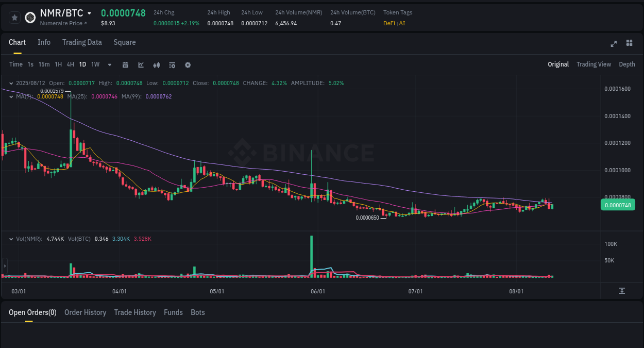The height and width of the screenshot is (348, 644).
Task: Switch chart to Trading View mode
Action: coord(594,64)
